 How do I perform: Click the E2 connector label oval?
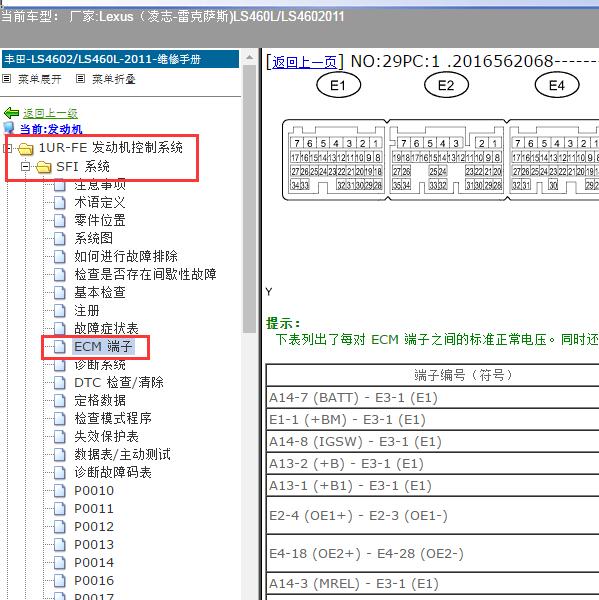[446, 85]
